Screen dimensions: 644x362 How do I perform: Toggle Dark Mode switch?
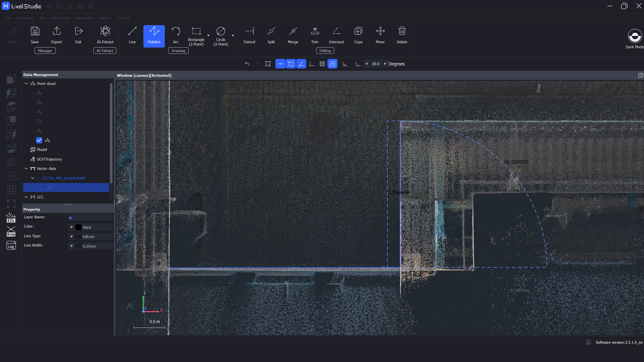(635, 36)
